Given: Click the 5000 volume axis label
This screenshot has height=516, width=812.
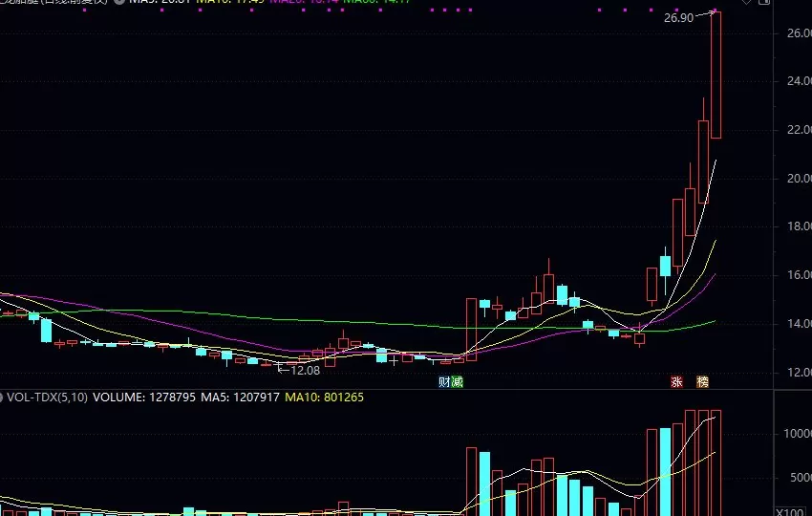Looking at the screenshot, I should click(x=796, y=478).
